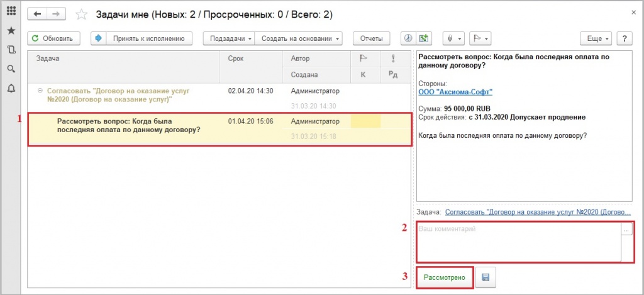This screenshot has height=295, width=644.
Task: Click the search magnifier in sidebar
Action: tap(11, 69)
